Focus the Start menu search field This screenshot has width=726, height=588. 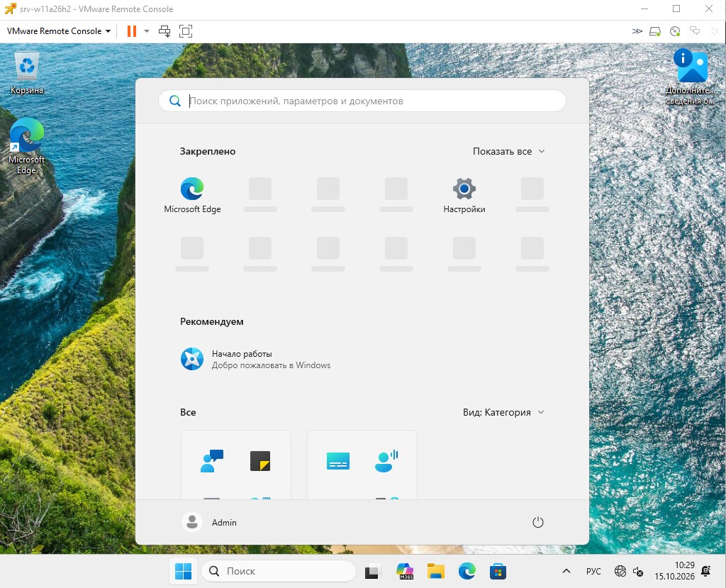(362, 101)
